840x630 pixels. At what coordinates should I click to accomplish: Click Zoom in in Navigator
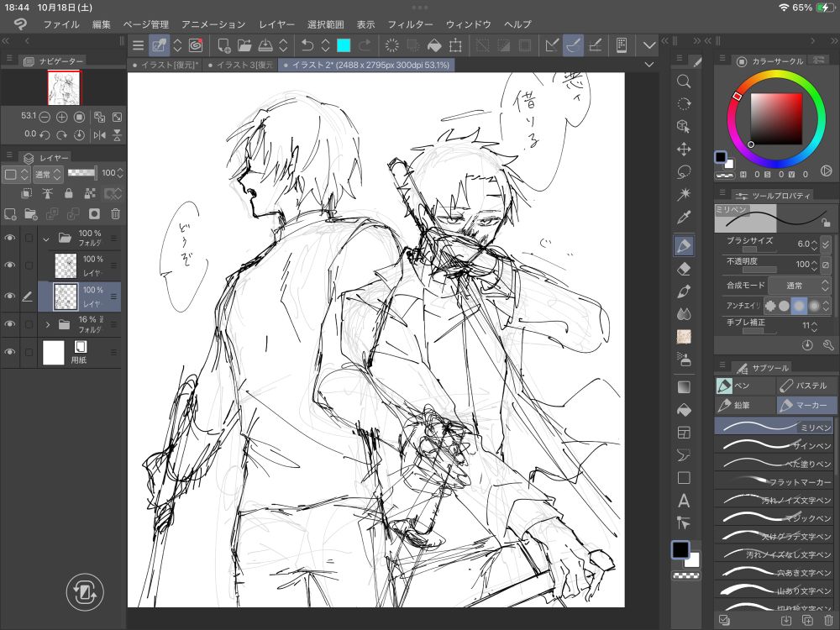[62, 117]
